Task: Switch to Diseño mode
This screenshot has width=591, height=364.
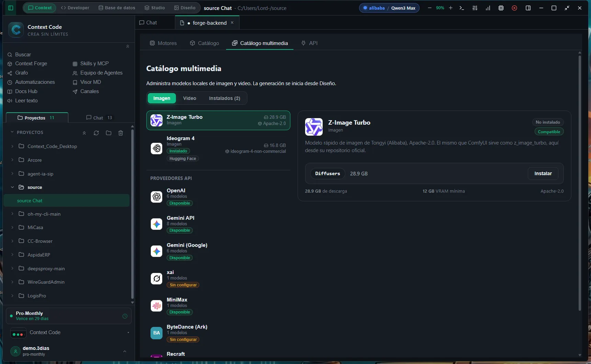Action: pyautogui.click(x=185, y=8)
